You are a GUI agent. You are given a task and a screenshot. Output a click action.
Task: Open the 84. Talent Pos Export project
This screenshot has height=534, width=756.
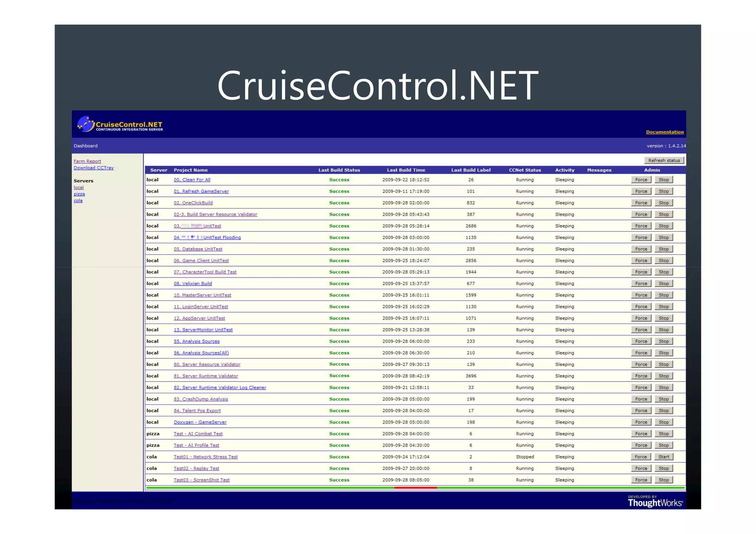[197, 411]
